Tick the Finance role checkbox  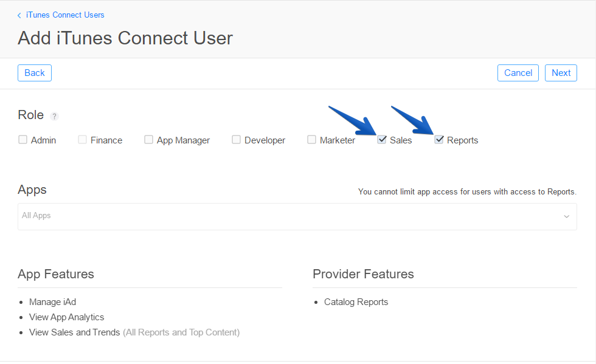click(x=83, y=140)
